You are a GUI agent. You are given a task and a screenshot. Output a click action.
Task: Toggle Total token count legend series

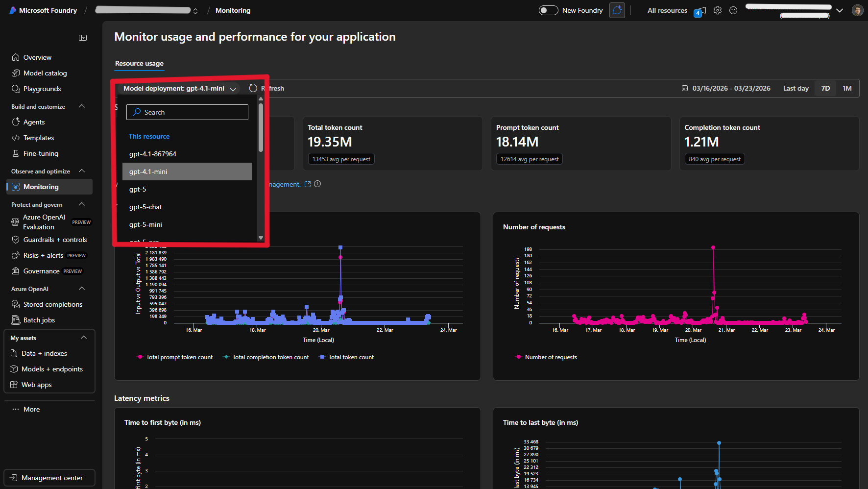[346, 357]
